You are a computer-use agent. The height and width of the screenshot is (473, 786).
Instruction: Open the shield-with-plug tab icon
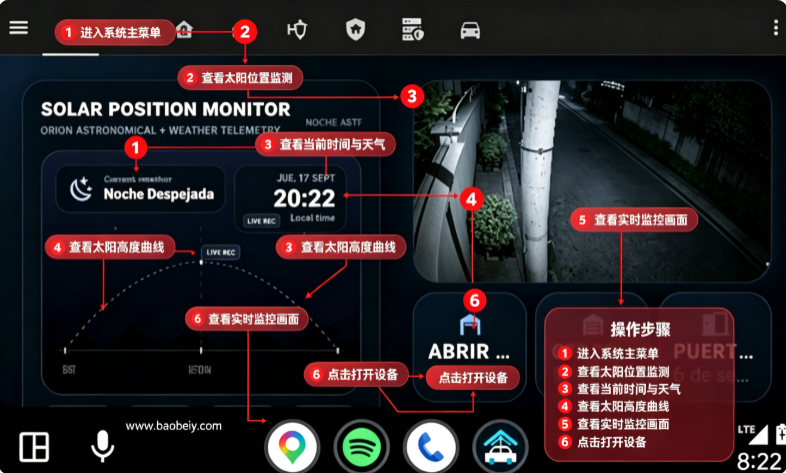pyautogui.click(x=297, y=30)
